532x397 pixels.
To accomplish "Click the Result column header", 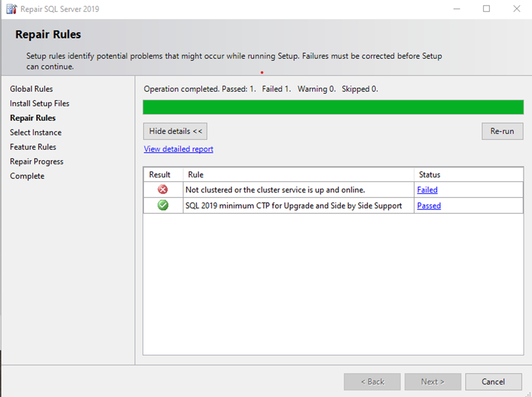I will (x=163, y=175).
